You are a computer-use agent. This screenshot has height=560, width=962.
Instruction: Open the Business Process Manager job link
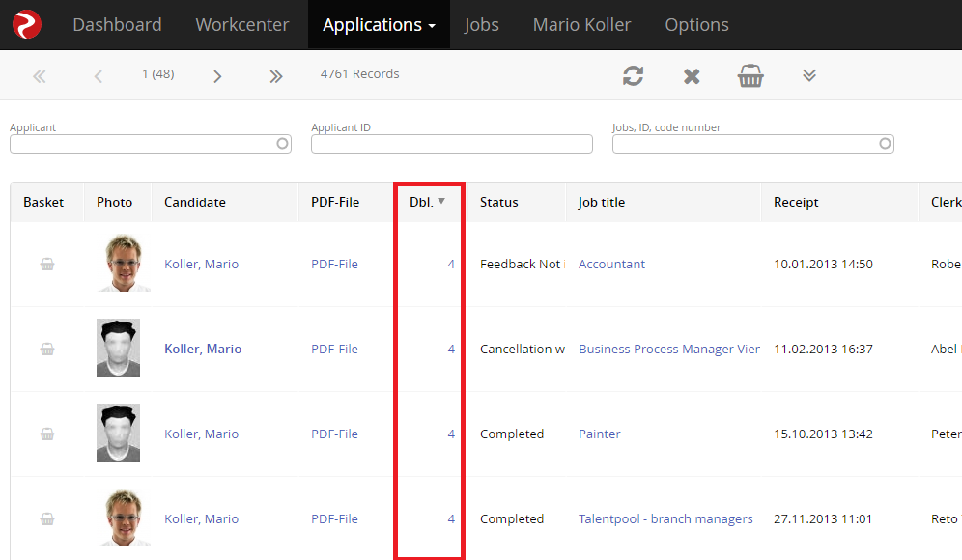point(668,349)
